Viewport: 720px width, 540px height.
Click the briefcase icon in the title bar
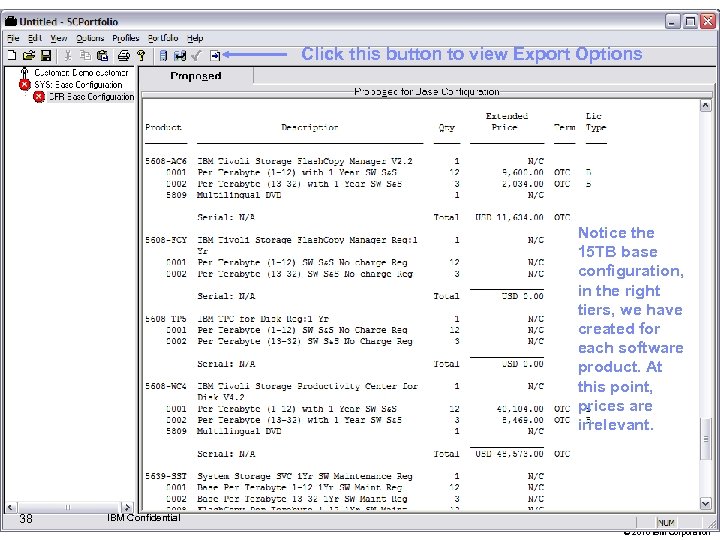coord(11,21)
